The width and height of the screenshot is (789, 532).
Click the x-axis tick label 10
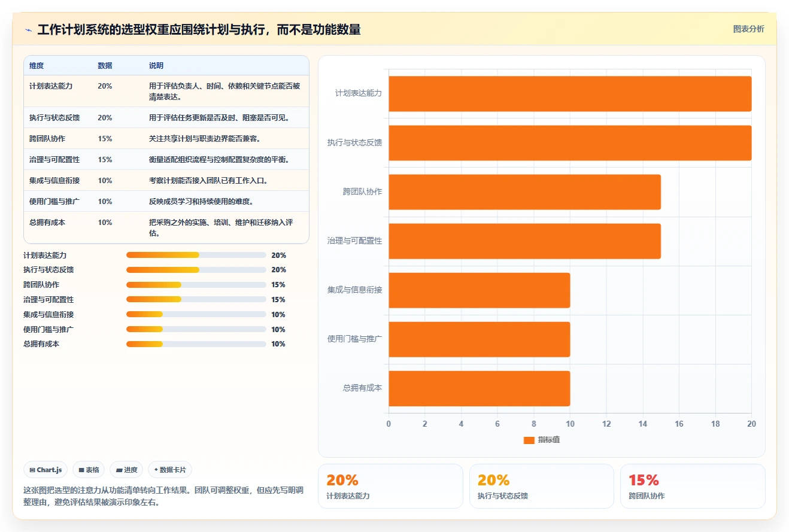coord(570,424)
